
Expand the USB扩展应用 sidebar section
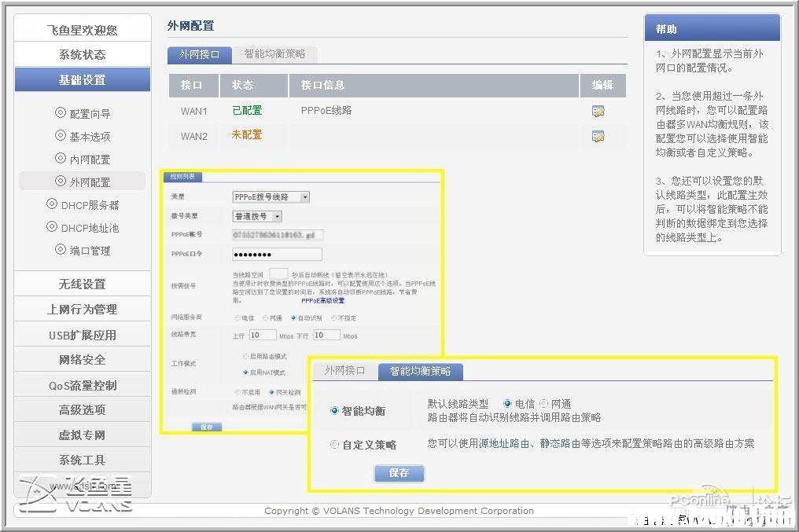(x=83, y=335)
